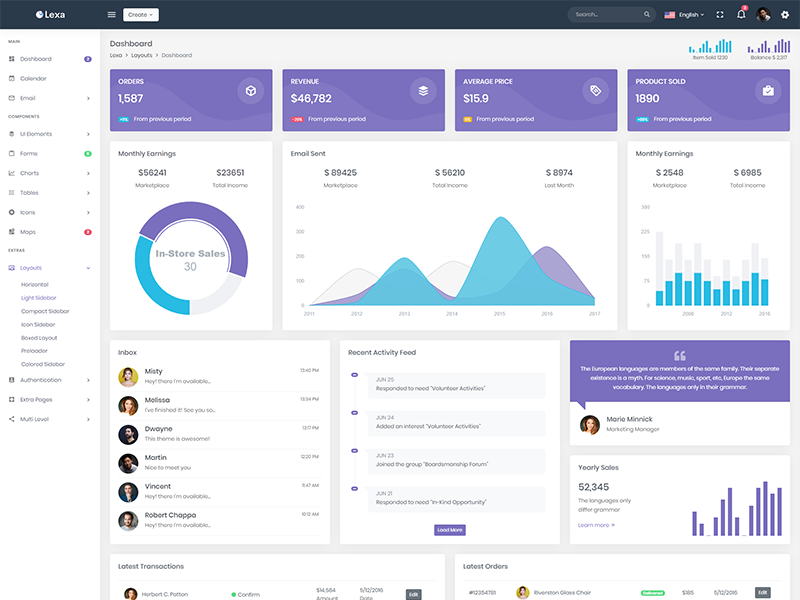
Task: Open the notifications bell
Action: 741,14
